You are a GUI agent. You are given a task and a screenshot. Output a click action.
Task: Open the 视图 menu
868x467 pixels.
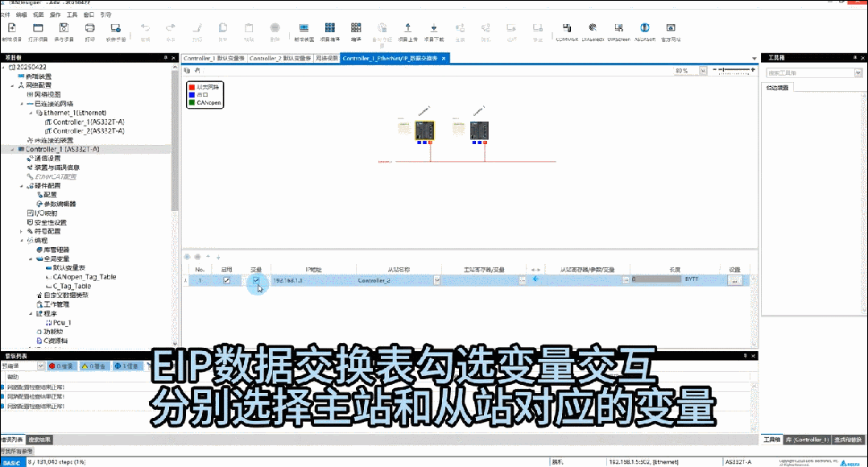(x=38, y=15)
